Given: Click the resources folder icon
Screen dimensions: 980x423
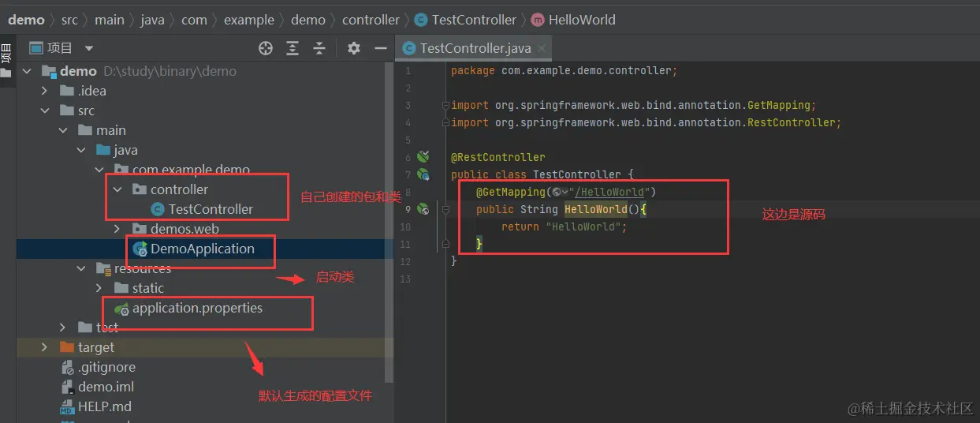Looking at the screenshot, I should (x=103, y=269).
